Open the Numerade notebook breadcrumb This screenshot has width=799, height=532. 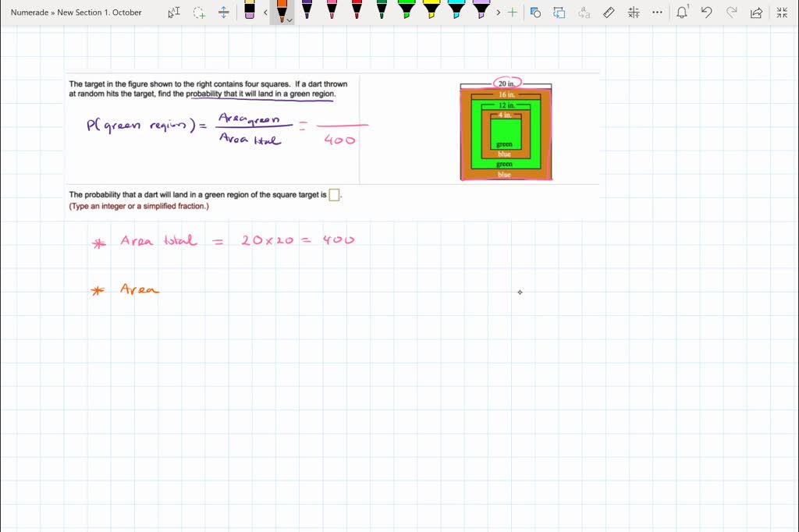pos(29,12)
